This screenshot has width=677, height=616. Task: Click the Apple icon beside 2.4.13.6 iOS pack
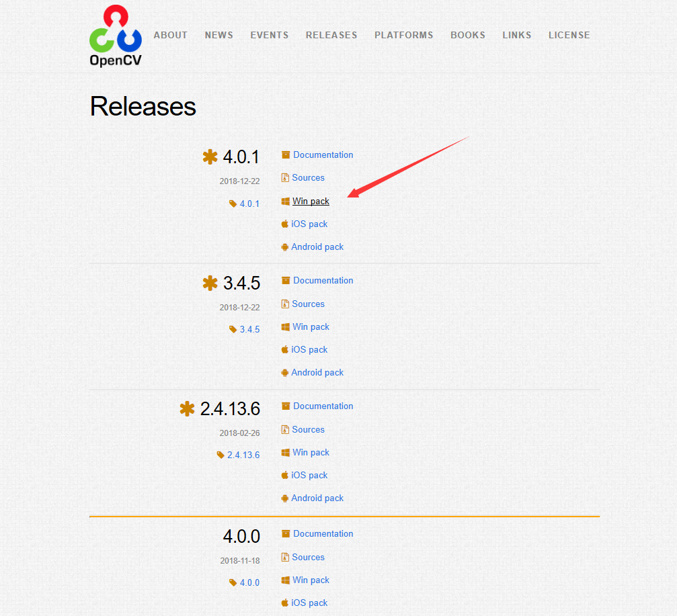tap(284, 475)
